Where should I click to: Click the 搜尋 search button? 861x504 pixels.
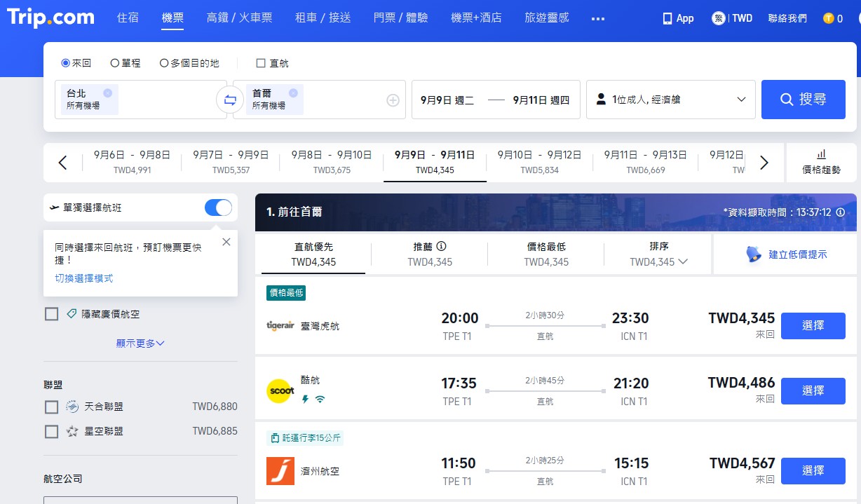[x=804, y=99]
